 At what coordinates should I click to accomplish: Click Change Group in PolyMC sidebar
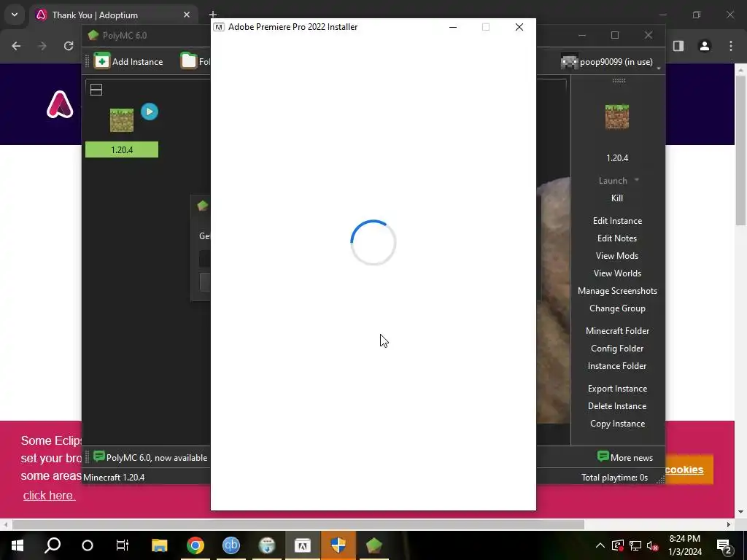click(x=617, y=308)
